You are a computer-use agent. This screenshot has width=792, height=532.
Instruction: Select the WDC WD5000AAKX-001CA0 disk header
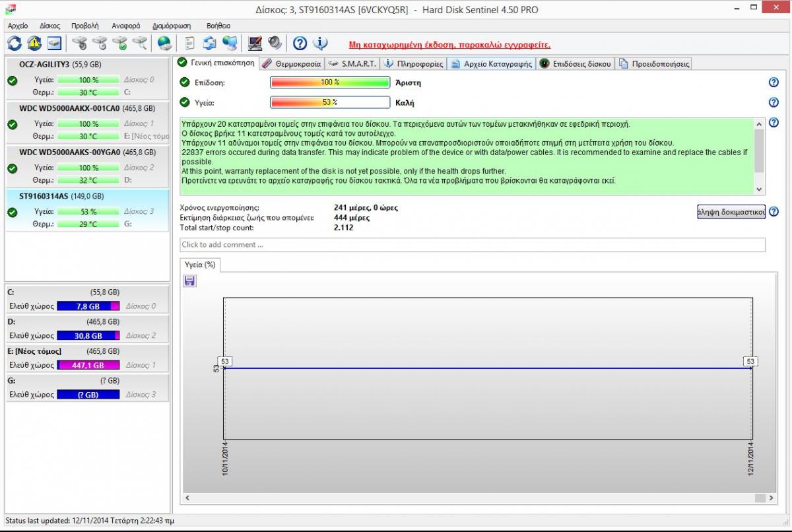pyautogui.click(x=87, y=108)
